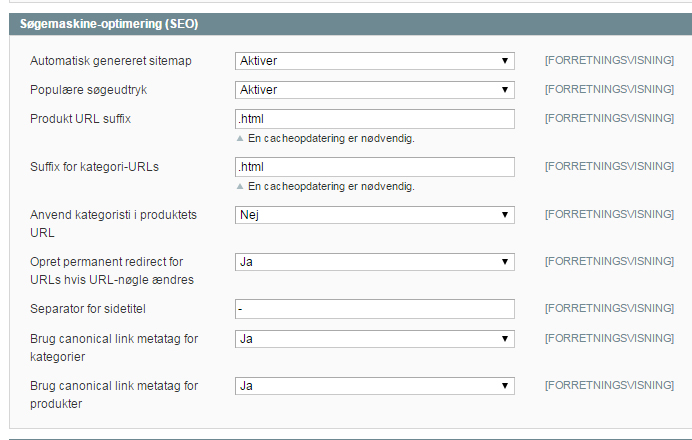Image resolution: width=692 pixels, height=440 pixels.
Task: Open the Opret permanent redirect dropdown
Action: 375,262
